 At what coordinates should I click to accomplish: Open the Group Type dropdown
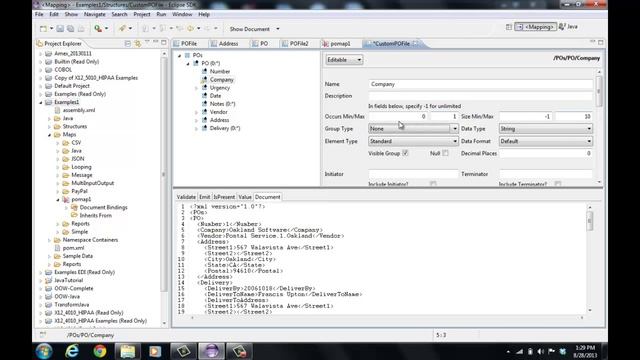(x=413, y=129)
